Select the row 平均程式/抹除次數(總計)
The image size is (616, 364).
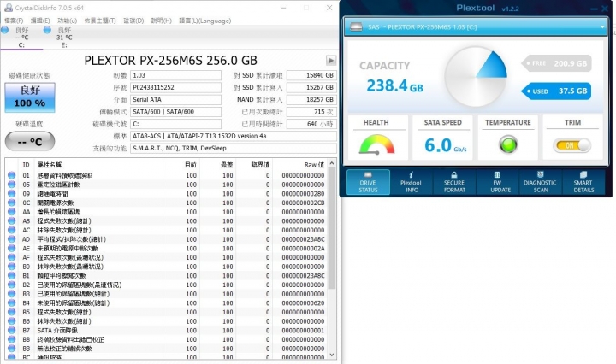point(166,239)
